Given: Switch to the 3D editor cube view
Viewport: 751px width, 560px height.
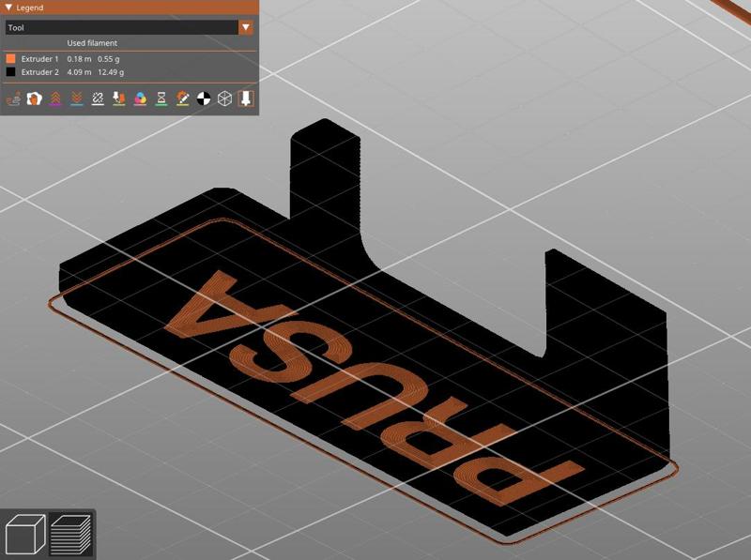Looking at the screenshot, I should coord(25,534).
